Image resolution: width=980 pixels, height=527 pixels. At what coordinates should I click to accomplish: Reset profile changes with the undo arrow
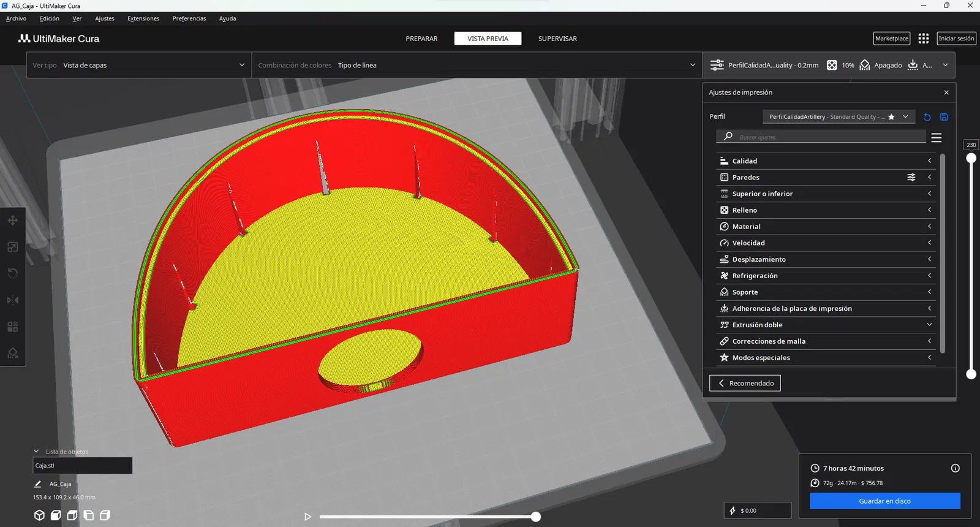tap(927, 117)
